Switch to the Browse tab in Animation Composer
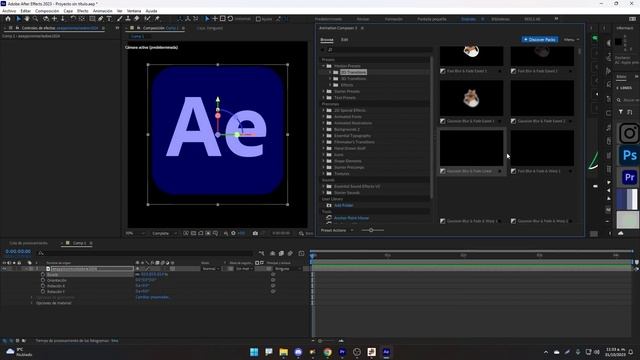 tap(327, 40)
